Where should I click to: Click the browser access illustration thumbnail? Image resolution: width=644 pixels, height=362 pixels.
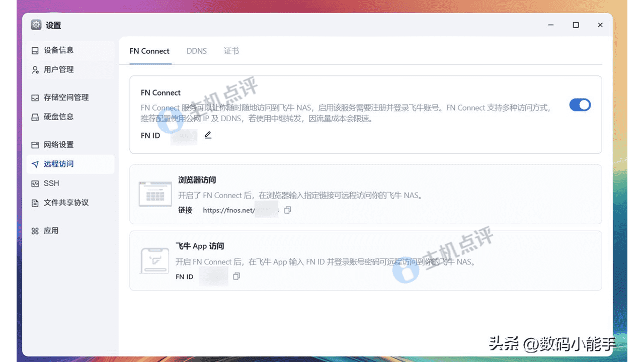click(155, 194)
